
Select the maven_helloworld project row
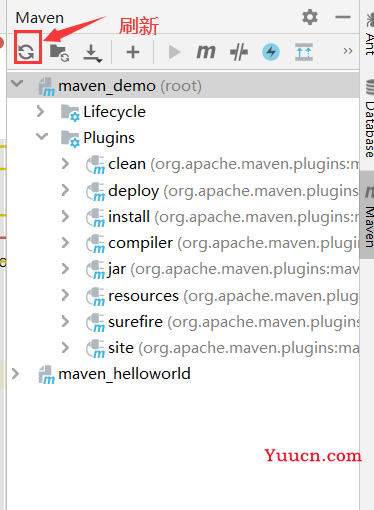[183, 374]
